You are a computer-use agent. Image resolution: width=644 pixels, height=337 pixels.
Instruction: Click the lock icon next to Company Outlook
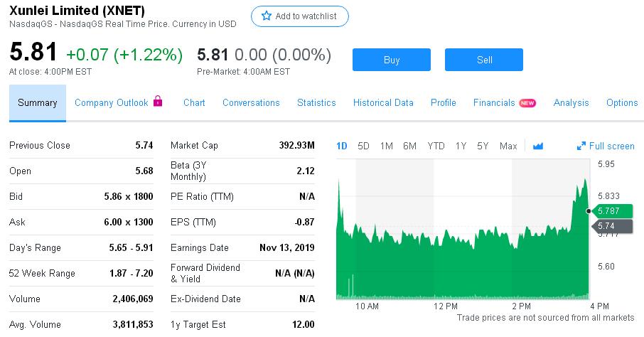tap(158, 101)
